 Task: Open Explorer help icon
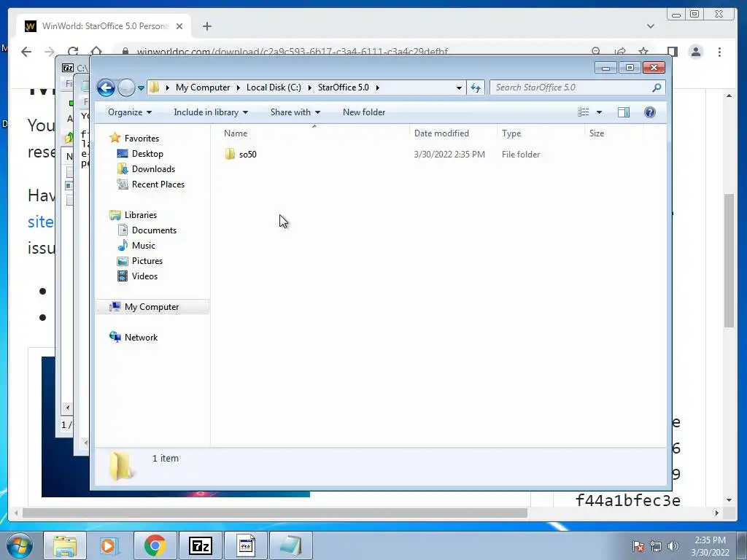tap(650, 112)
